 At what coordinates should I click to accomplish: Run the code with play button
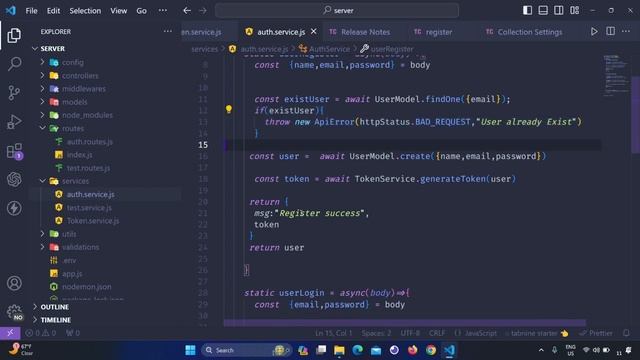tap(594, 32)
